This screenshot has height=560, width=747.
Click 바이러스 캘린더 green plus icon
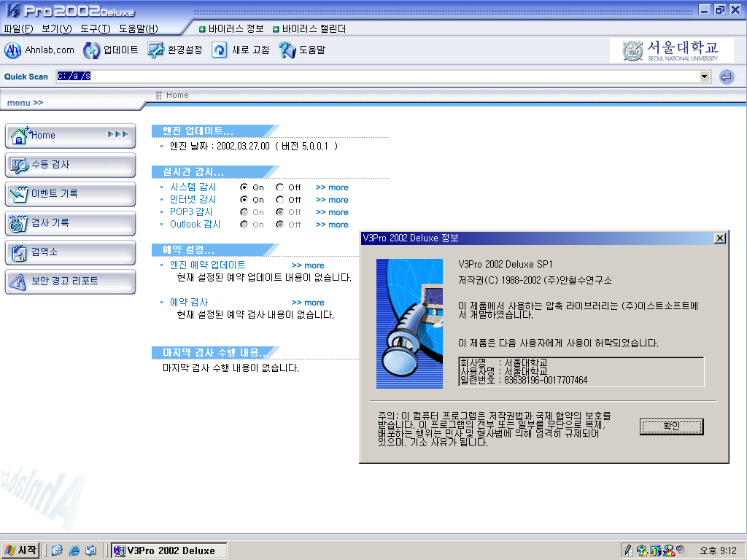pos(276,29)
